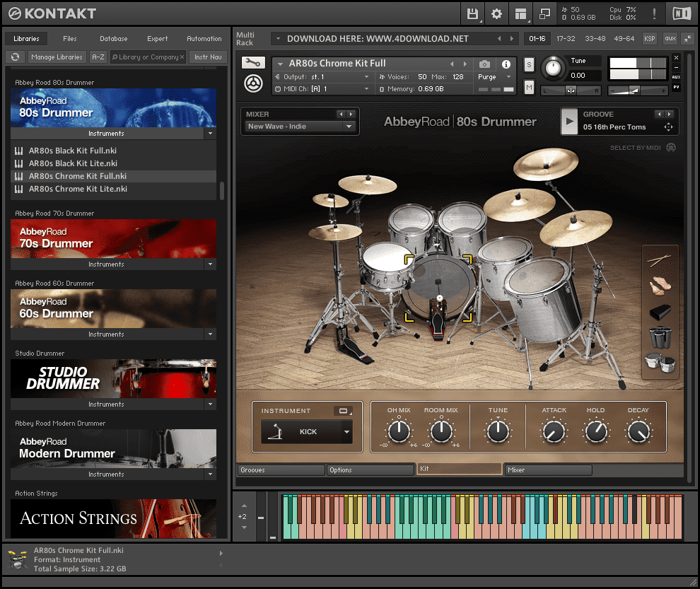The image size is (700, 589).
Task: Open workspace layout panel icon
Action: [x=520, y=14]
